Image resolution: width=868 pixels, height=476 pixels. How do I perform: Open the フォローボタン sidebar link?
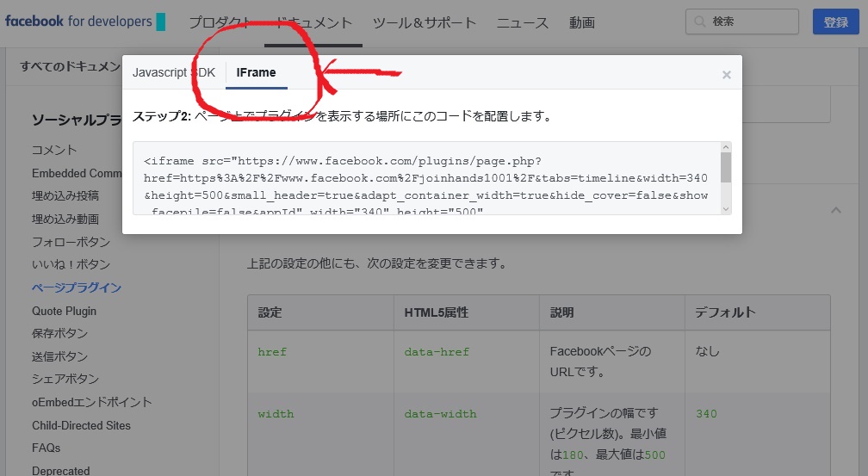pos(71,242)
